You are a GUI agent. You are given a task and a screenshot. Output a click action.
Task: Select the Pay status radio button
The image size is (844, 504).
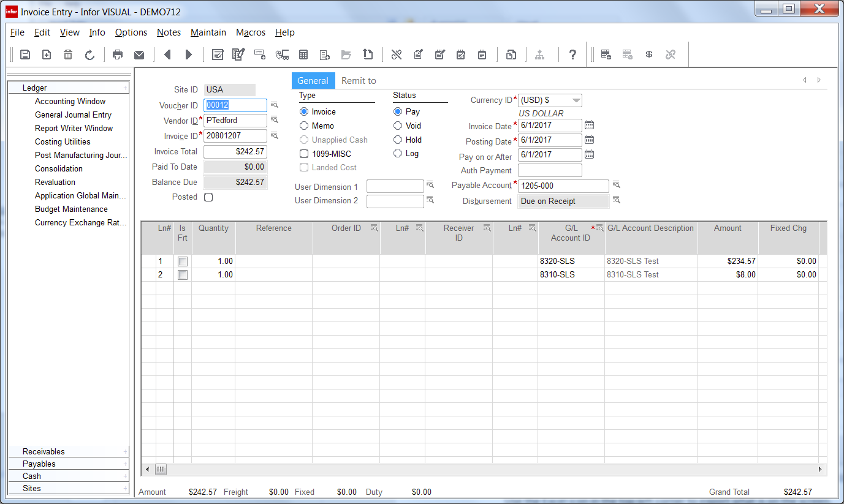pyautogui.click(x=398, y=112)
